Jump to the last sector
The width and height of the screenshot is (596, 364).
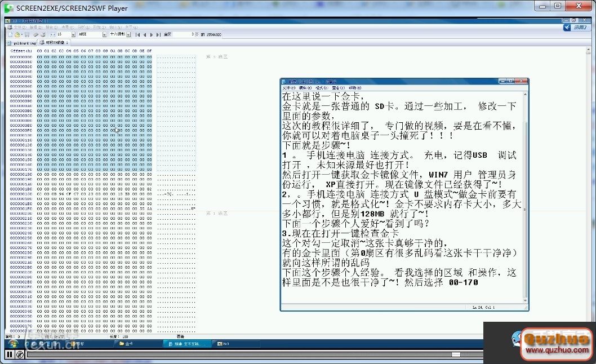tap(158, 34)
